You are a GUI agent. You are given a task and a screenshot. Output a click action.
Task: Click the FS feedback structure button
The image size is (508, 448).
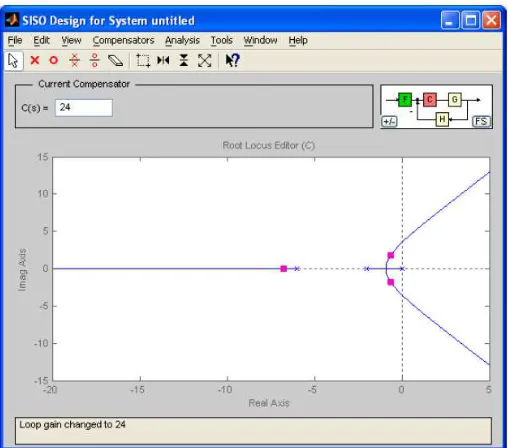click(481, 121)
